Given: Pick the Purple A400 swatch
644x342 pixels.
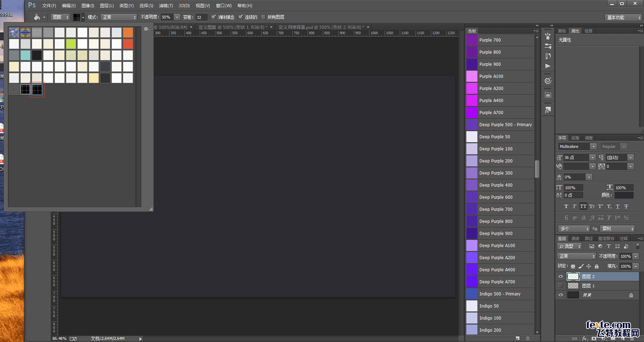Looking at the screenshot, I should 472,101.
